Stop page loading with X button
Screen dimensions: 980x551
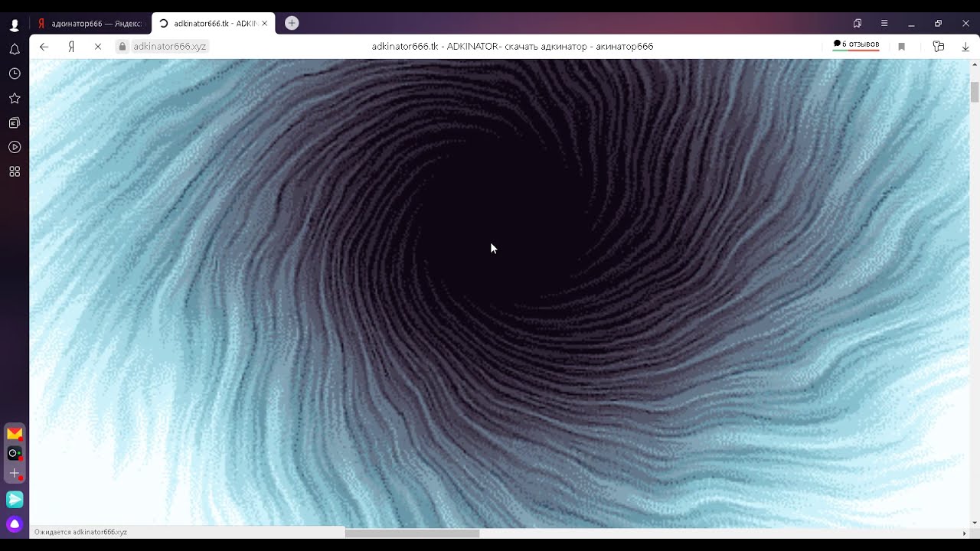click(98, 47)
